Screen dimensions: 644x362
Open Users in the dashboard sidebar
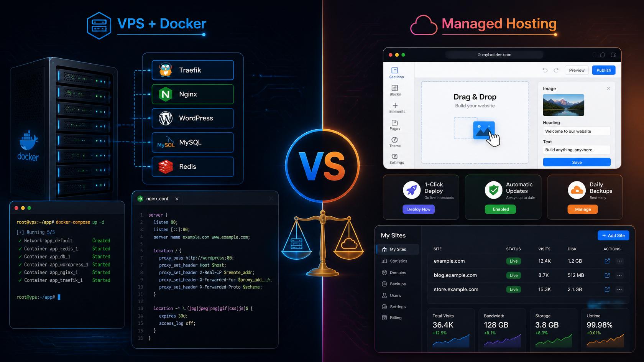391,296
